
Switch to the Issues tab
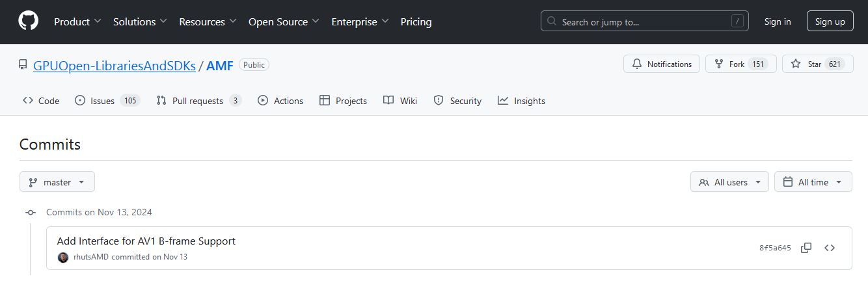[107, 101]
